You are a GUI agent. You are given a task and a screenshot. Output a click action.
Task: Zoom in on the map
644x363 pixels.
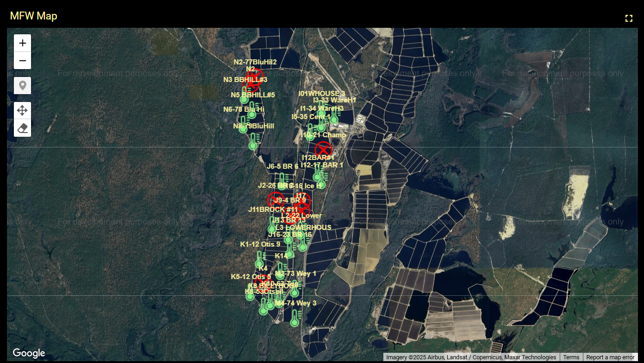(x=22, y=44)
